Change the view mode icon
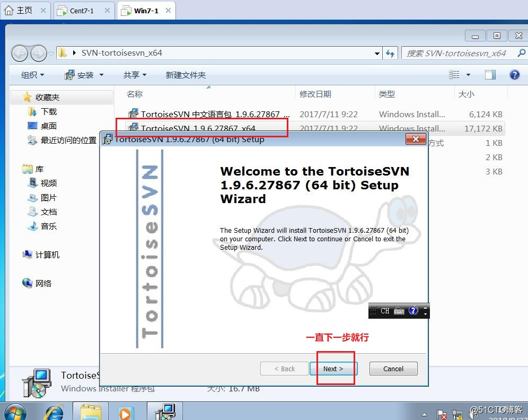This screenshot has height=420, width=528. coord(454,74)
